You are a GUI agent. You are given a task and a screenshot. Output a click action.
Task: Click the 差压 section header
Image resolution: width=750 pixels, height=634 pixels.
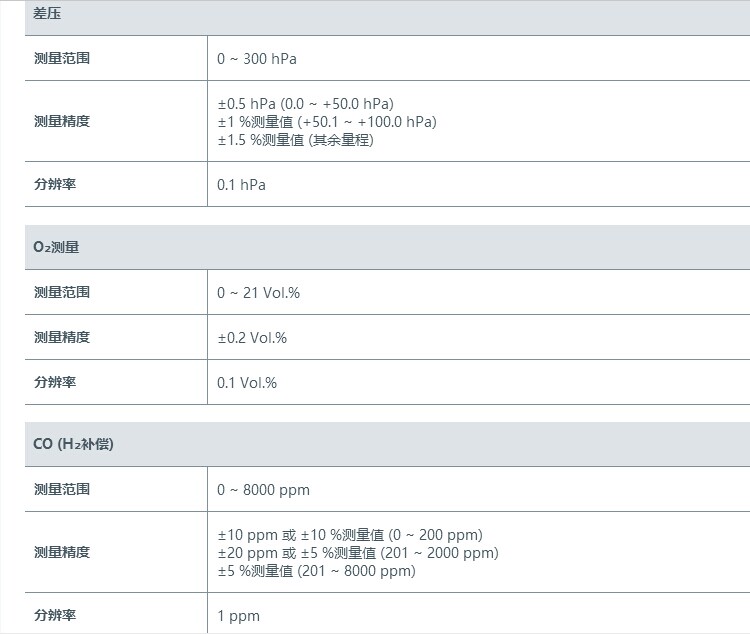tap(48, 15)
